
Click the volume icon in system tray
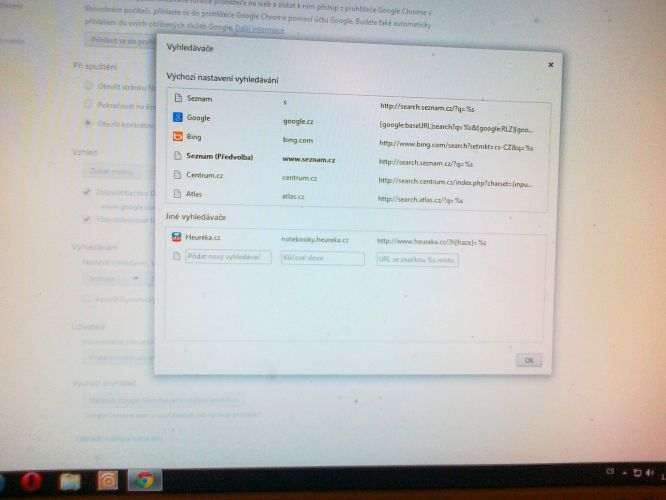coord(649,473)
